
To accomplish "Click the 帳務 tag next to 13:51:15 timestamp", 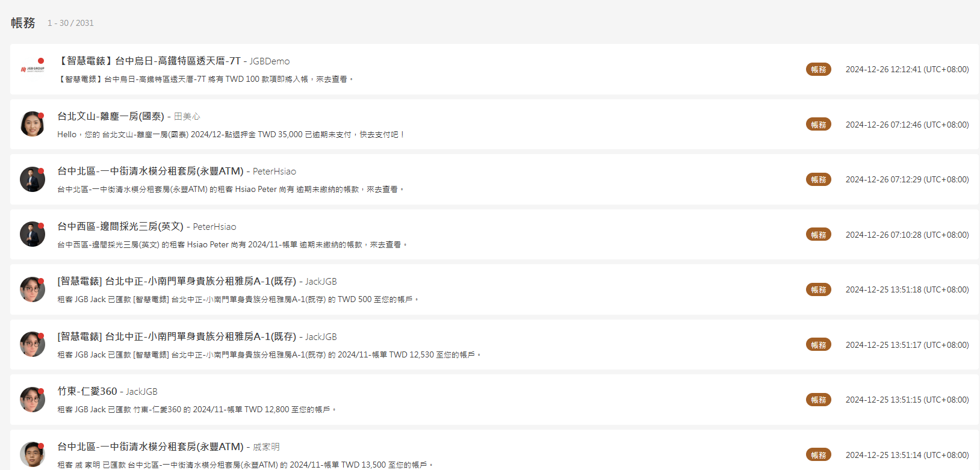I will 818,400.
